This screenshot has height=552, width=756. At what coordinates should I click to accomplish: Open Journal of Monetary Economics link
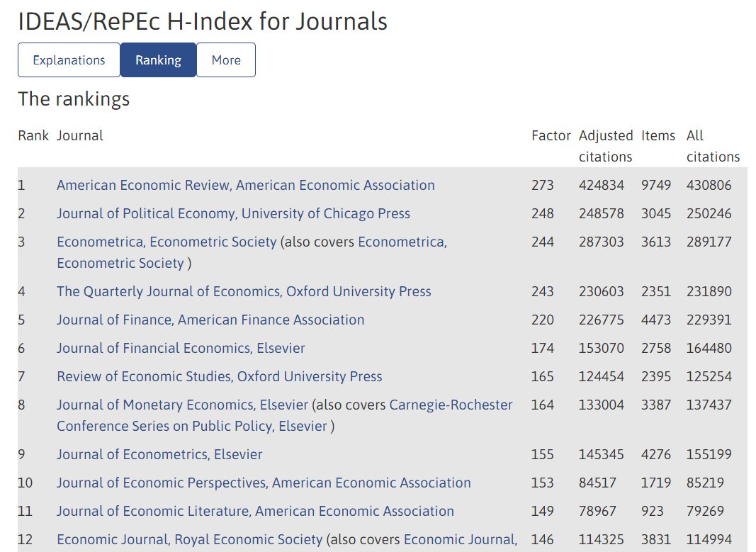click(x=182, y=405)
